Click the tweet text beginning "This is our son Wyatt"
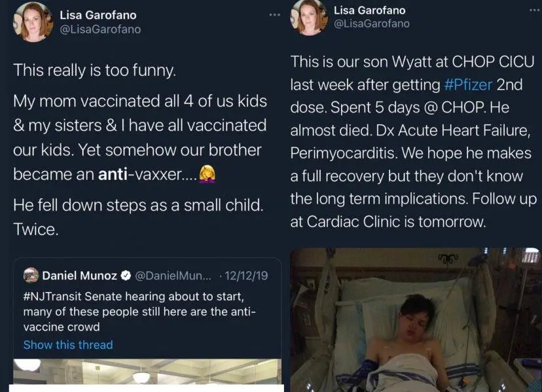This screenshot has height=392, width=542. 412,141
